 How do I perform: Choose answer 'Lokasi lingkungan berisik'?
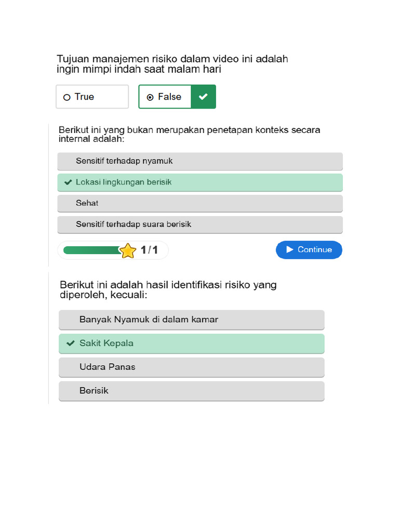pyautogui.click(x=200, y=182)
